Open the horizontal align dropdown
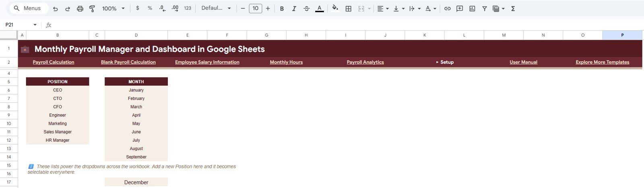The image size is (644, 188). [383, 8]
